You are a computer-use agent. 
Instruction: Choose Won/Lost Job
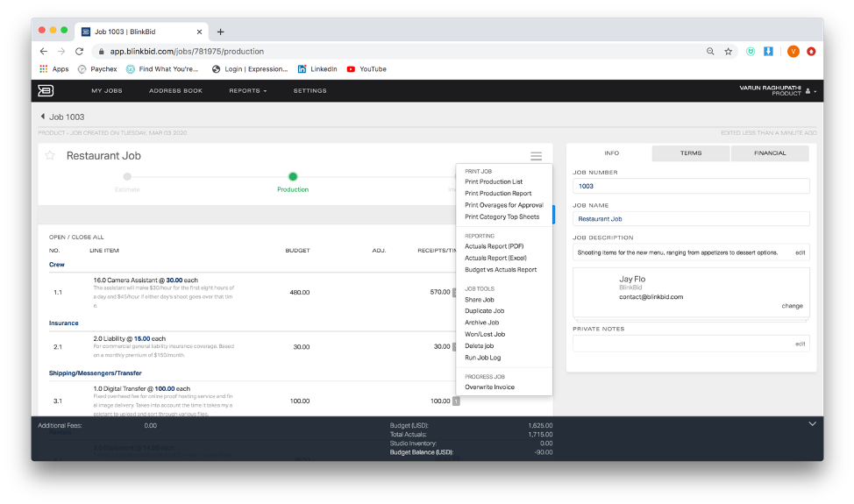[x=485, y=334]
